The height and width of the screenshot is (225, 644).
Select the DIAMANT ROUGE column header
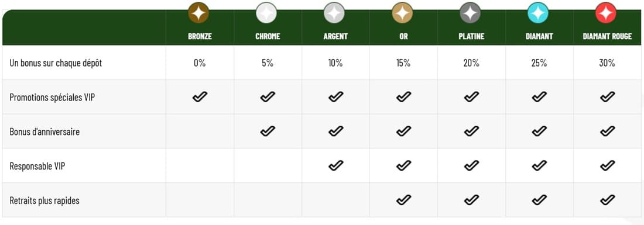coord(607,36)
